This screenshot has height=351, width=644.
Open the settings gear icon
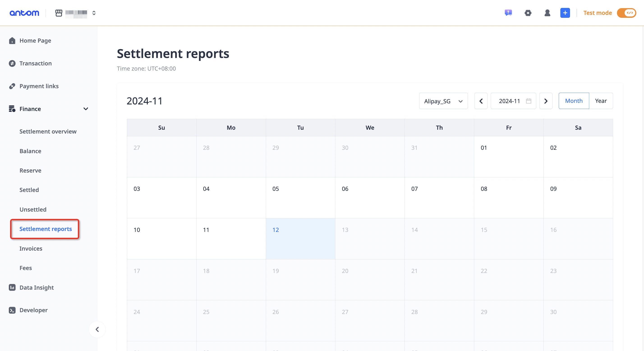[528, 13]
